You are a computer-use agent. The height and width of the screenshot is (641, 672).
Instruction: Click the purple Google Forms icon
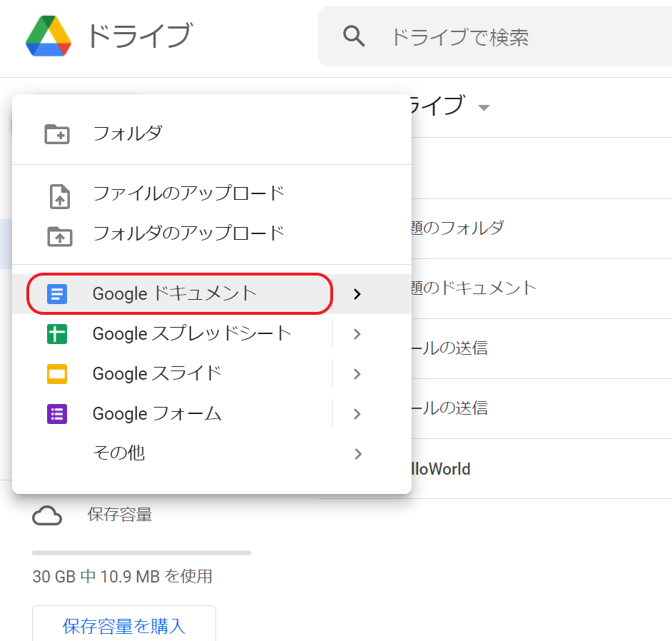[57, 414]
